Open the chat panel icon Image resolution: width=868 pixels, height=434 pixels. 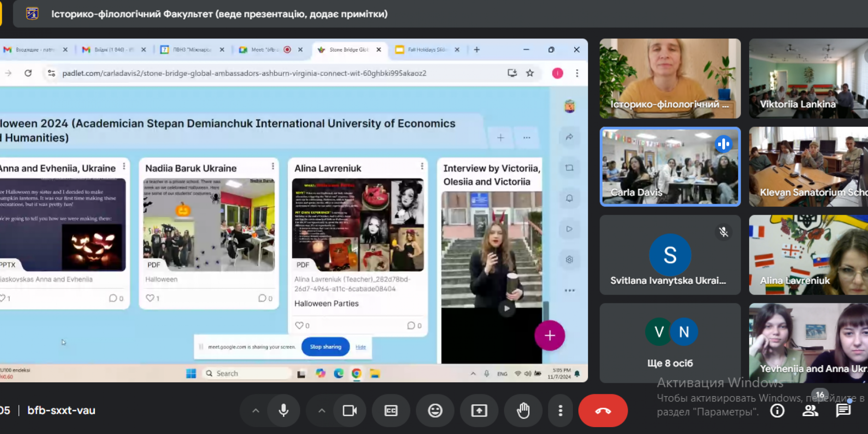point(843,410)
